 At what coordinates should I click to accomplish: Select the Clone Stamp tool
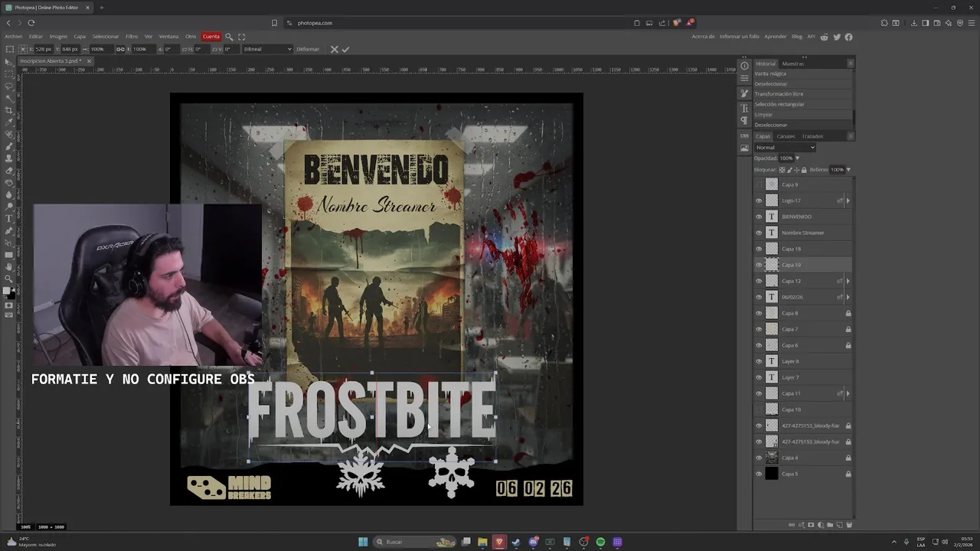9,158
